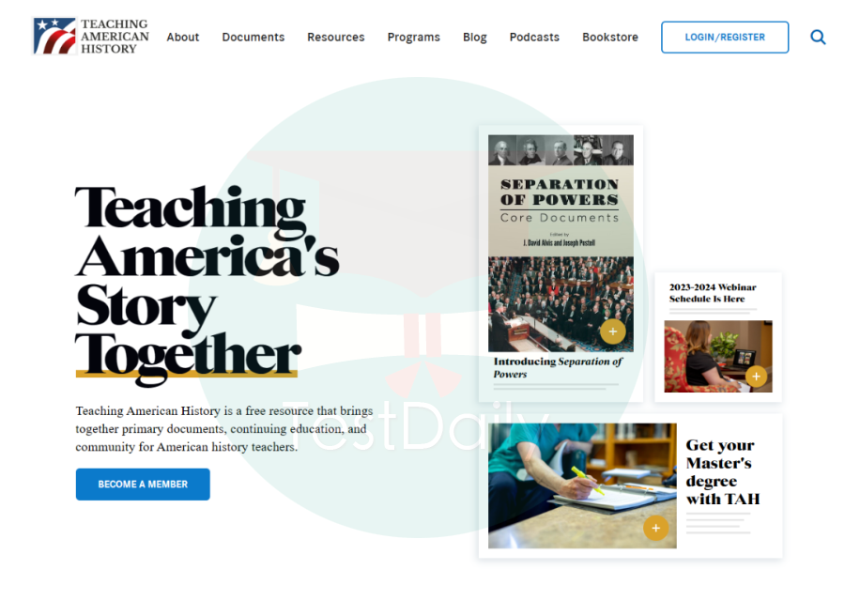Click the search magnifier icon
Viewport: 845px width, 616px height.
(818, 38)
